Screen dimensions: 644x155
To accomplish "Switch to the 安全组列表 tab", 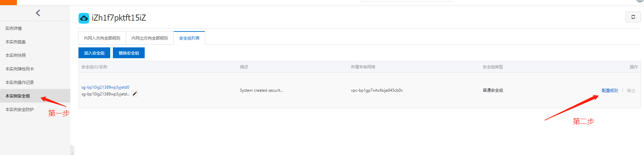I will [x=189, y=38].
